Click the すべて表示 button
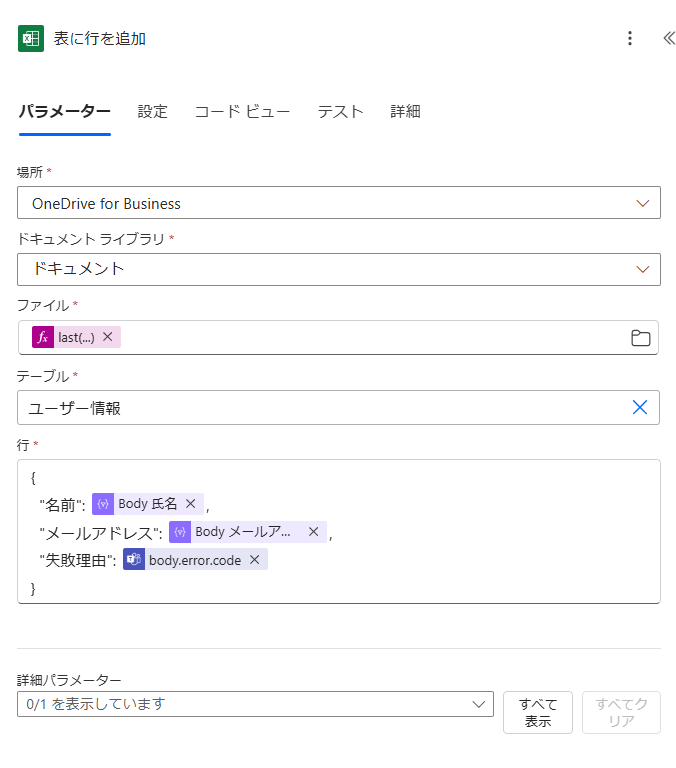The image size is (676, 768). pos(538,712)
